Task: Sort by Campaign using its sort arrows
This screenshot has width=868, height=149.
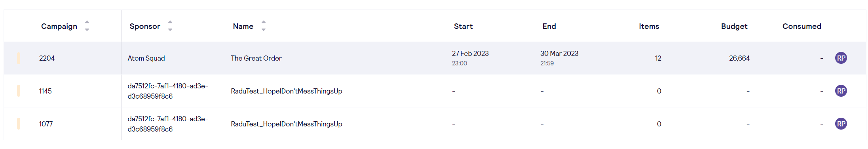Action: pyautogui.click(x=87, y=26)
